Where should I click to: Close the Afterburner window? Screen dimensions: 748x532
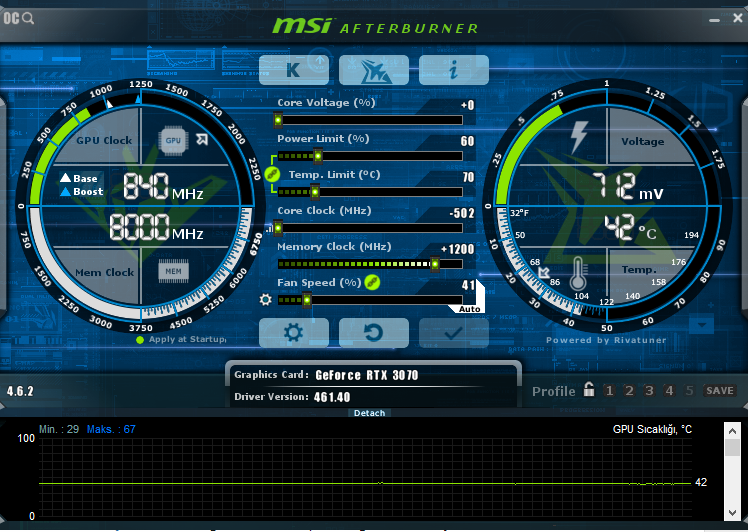[738, 18]
